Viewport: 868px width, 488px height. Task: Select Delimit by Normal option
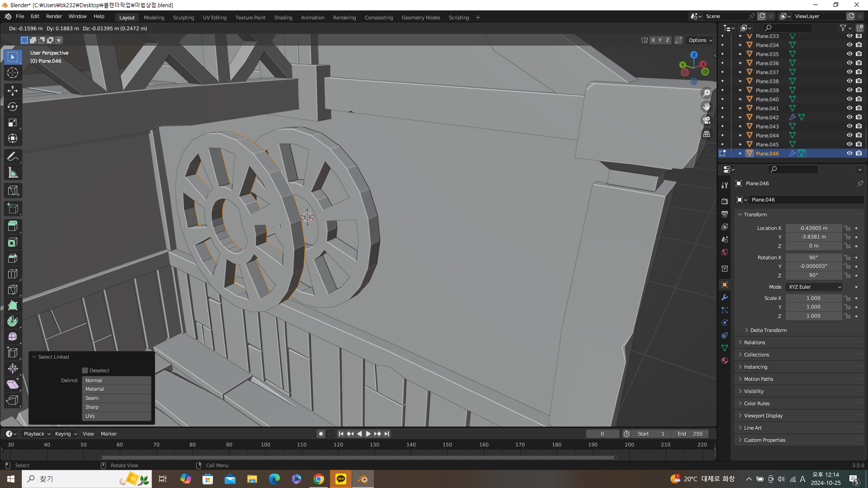tap(117, 380)
